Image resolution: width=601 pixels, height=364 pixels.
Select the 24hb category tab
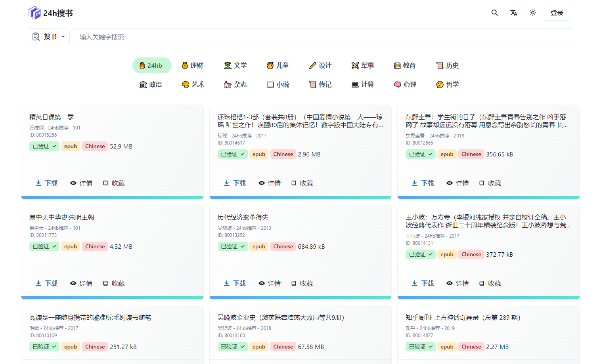coord(152,65)
